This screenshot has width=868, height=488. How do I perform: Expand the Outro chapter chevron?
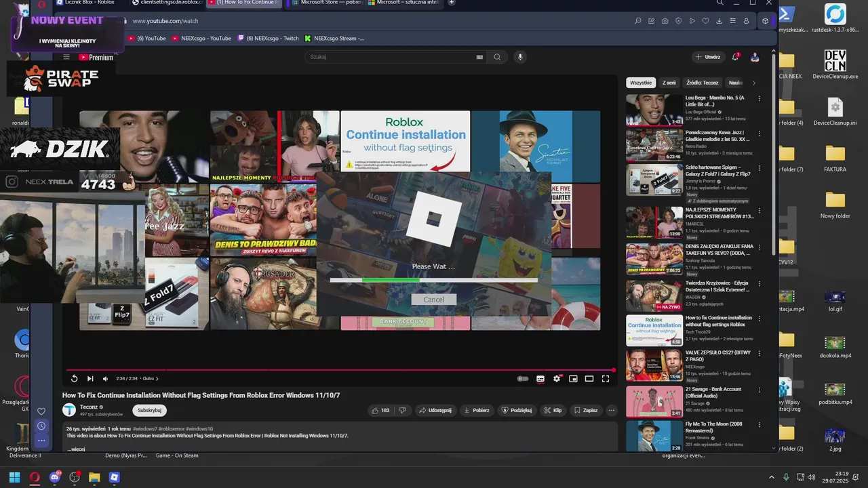(157, 378)
